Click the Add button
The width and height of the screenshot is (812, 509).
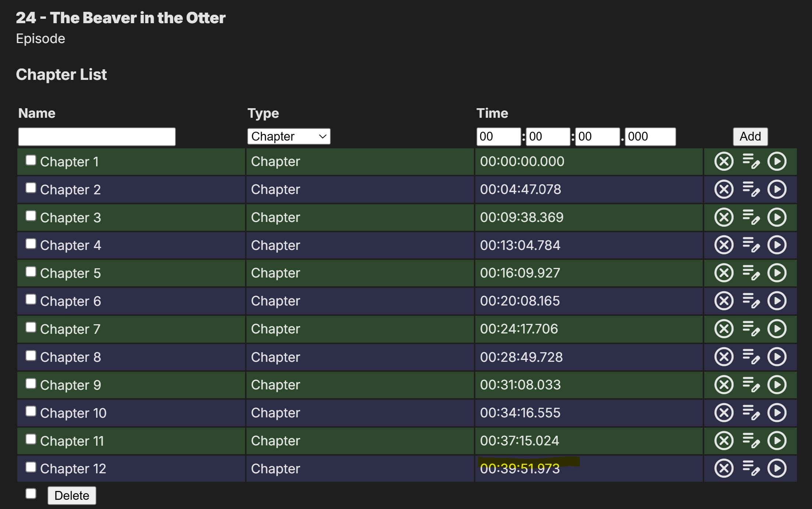pyautogui.click(x=750, y=137)
